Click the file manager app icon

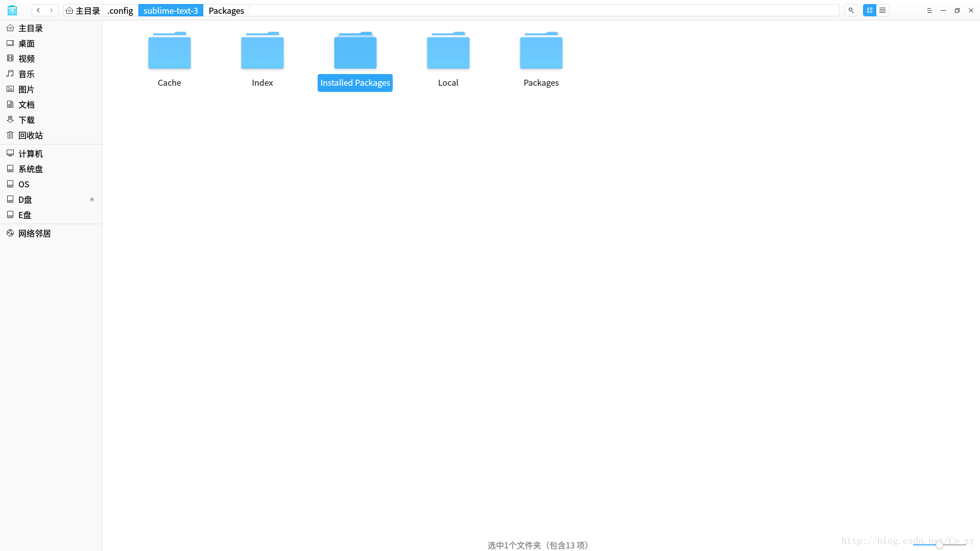click(x=12, y=10)
